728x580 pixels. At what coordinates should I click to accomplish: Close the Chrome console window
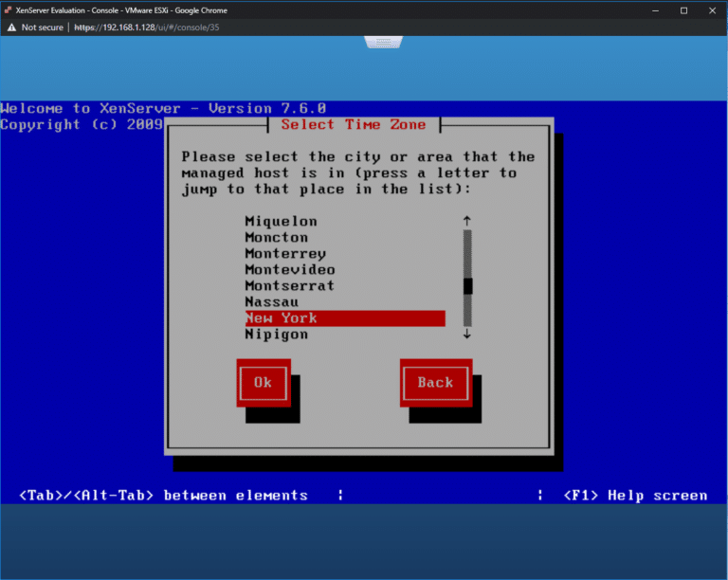coord(712,10)
